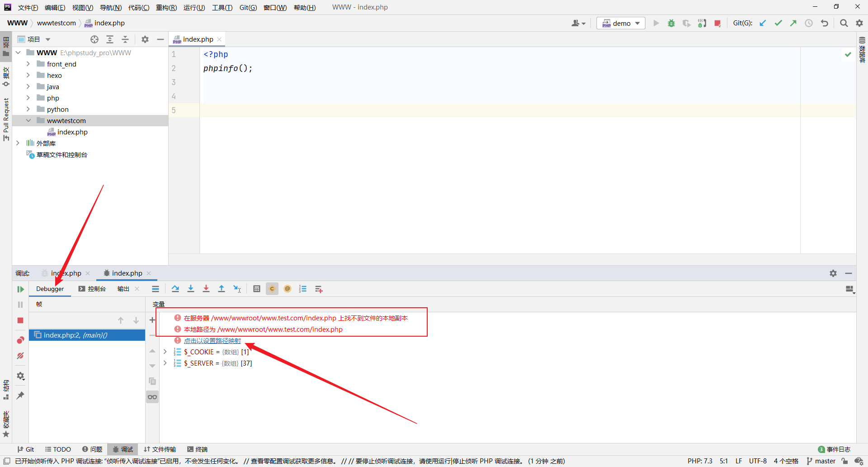This screenshot has height=467, width=868.
Task: Click Step Over in the debugger toolbar
Action: click(x=175, y=289)
